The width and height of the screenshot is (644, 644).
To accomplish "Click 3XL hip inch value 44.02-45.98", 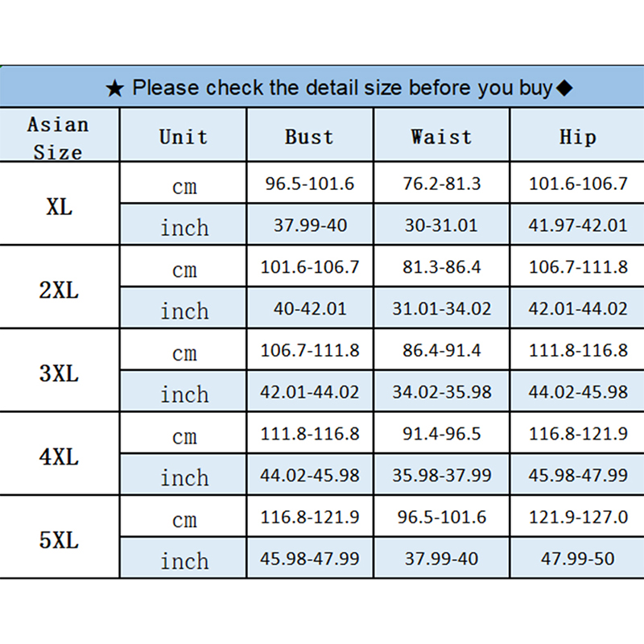I will coord(577,392).
